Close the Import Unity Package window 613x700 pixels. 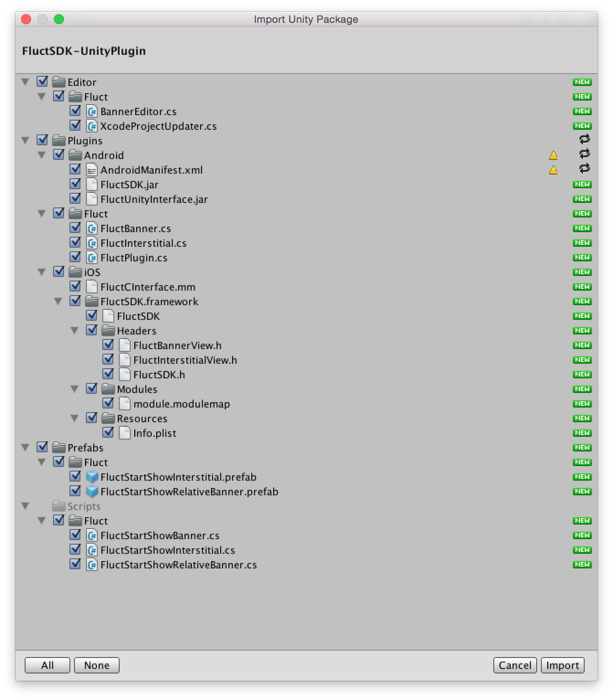[x=26, y=19]
